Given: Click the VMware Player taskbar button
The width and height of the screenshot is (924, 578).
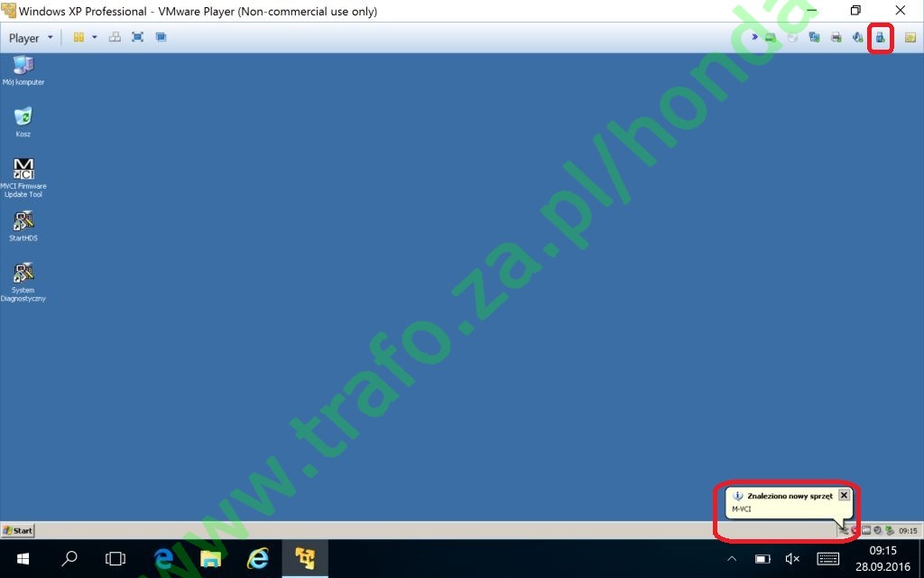Looking at the screenshot, I should (305, 558).
